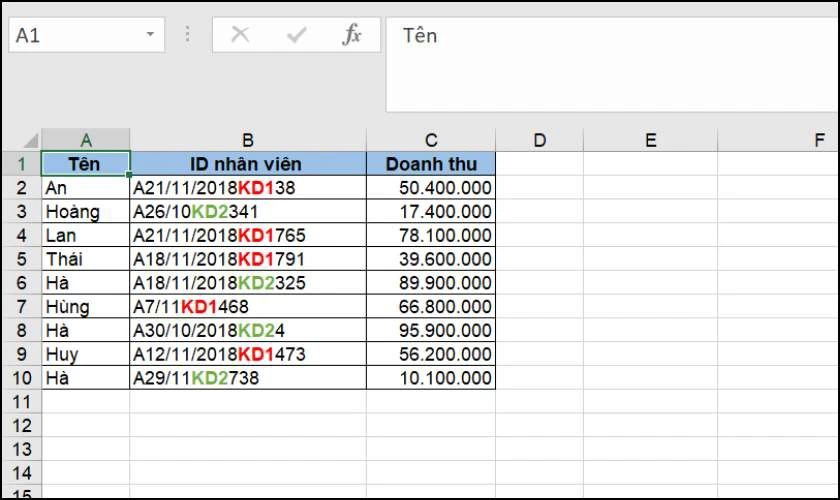Select row 1 header
The image size is (840, 500).
point(21,163)
